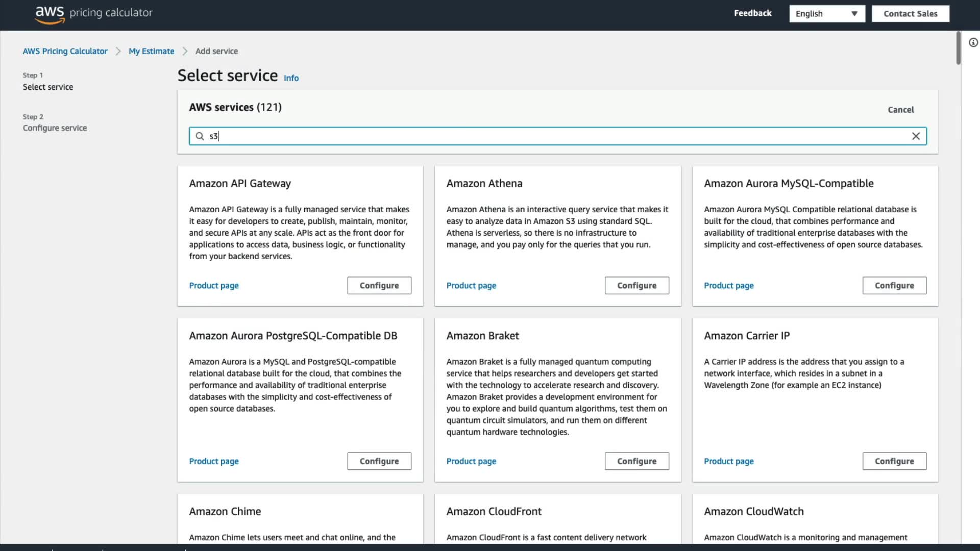
Task: Configure Amazon Aurora MySQL-Compatible
Action: click(894, 286)
